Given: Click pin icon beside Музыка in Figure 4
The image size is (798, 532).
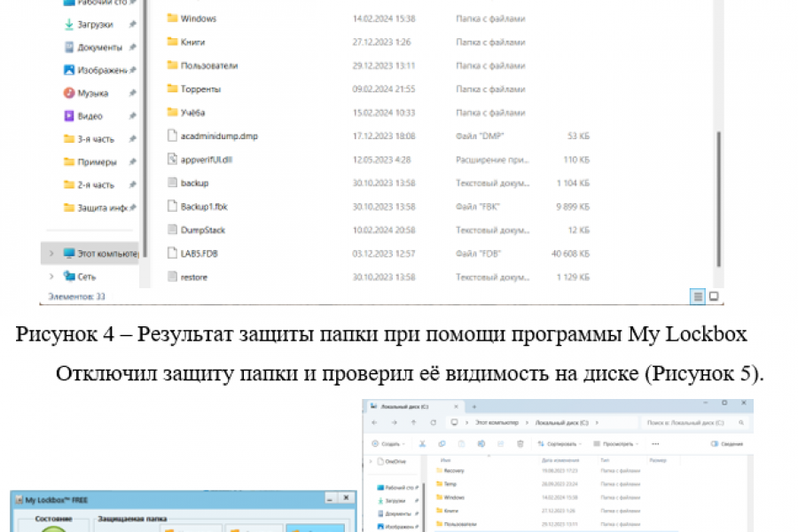Looking at the screenshot, I should 132,93.
